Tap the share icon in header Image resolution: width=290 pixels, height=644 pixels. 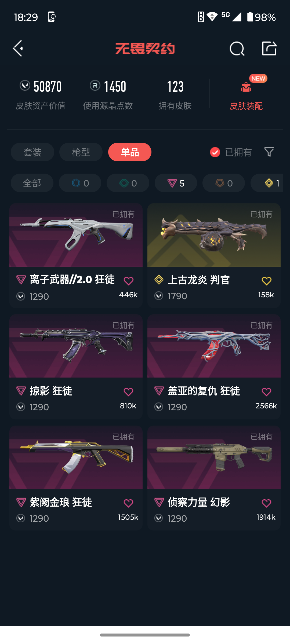point(269,48)
